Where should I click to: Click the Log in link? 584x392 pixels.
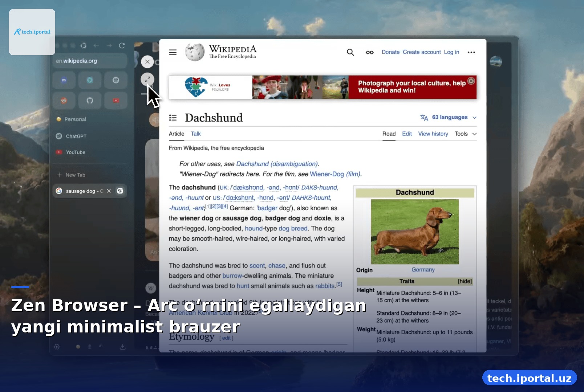(451, 52)
